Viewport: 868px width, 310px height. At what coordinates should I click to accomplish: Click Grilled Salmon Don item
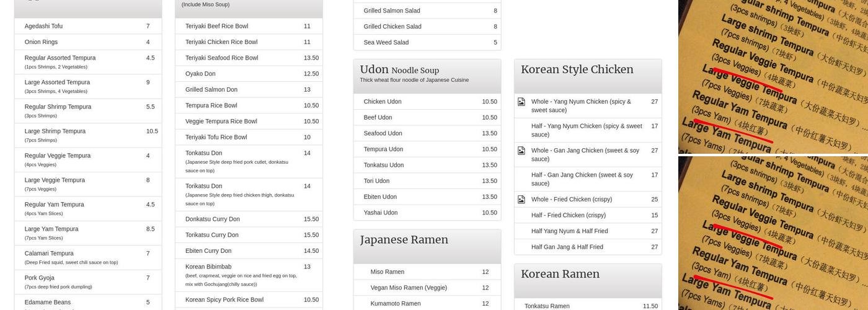249,90
